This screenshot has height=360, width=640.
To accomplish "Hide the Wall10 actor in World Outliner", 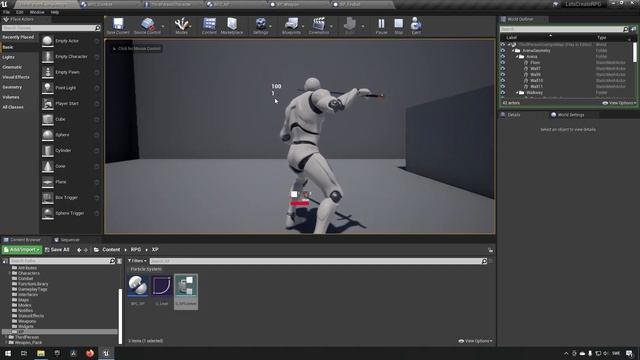I will coord(503,81).
